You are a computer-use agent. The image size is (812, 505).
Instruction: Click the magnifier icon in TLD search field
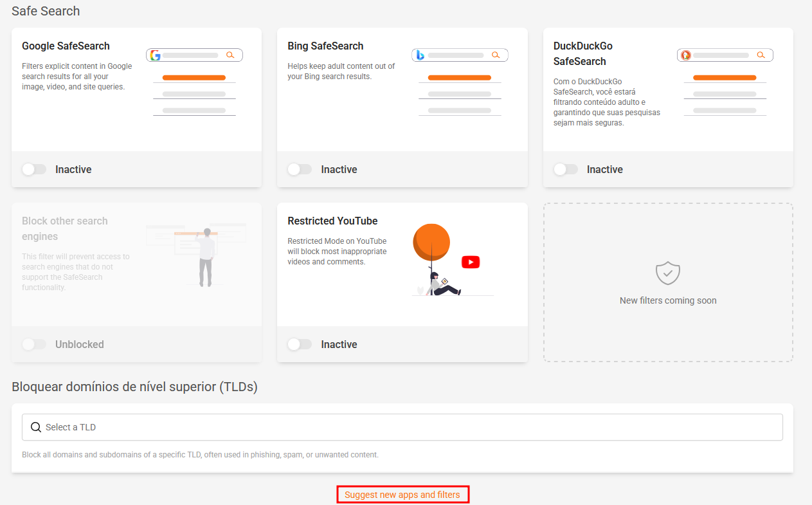pos(36,427)
